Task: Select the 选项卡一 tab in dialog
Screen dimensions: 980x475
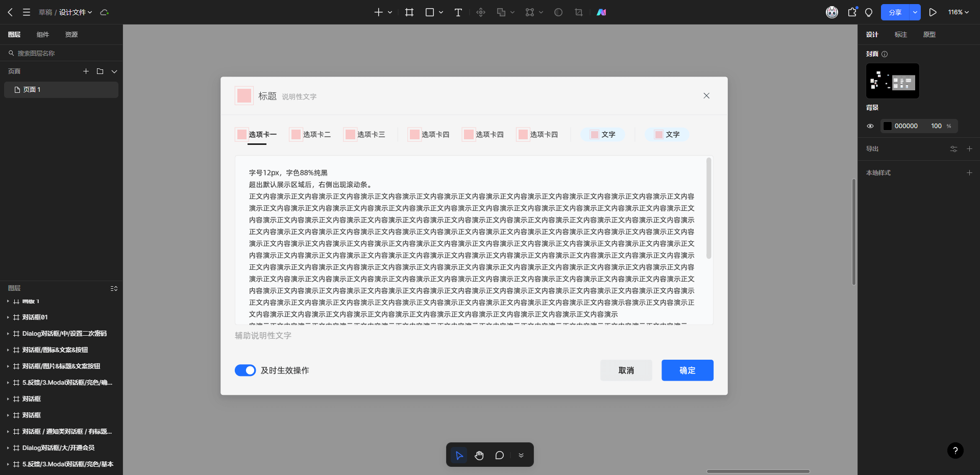Action: point(256,135)
